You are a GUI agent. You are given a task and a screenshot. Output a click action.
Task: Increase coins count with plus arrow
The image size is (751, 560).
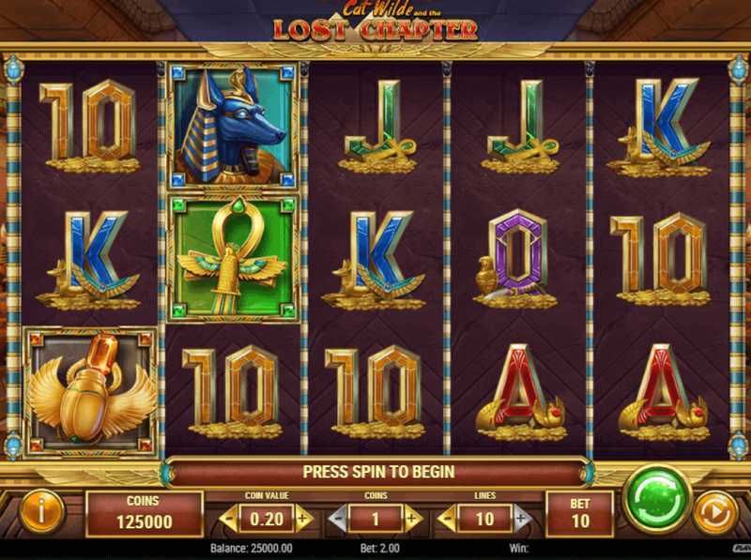tap(412, 520)
